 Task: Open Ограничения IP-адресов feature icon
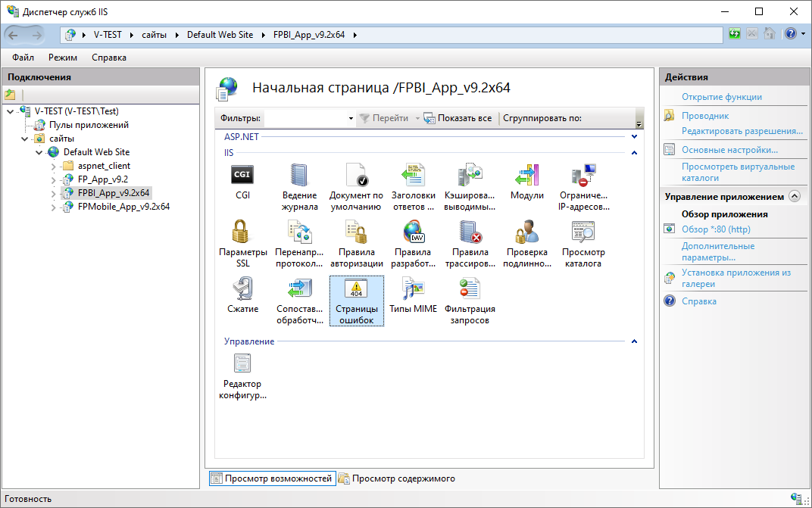point(583,175)
